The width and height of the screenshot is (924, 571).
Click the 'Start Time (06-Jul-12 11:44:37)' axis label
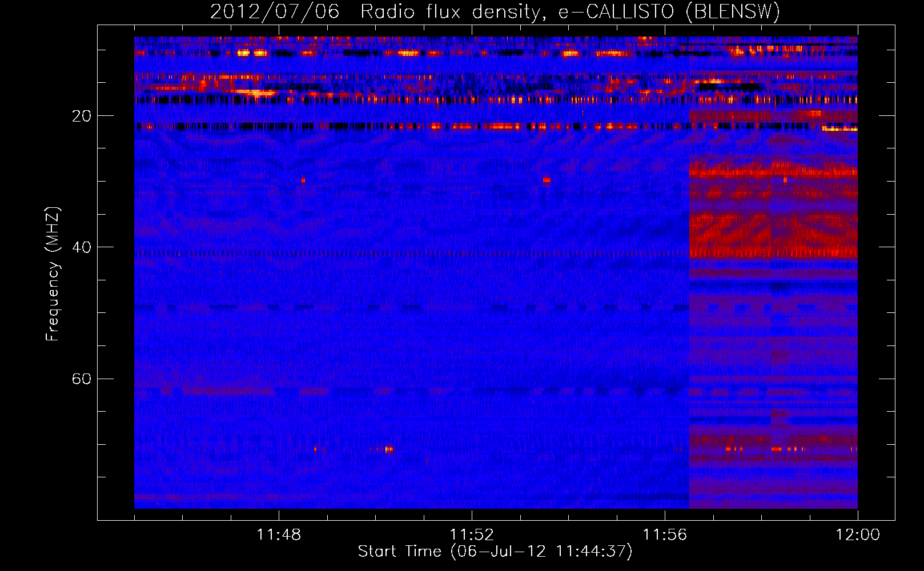495,552
